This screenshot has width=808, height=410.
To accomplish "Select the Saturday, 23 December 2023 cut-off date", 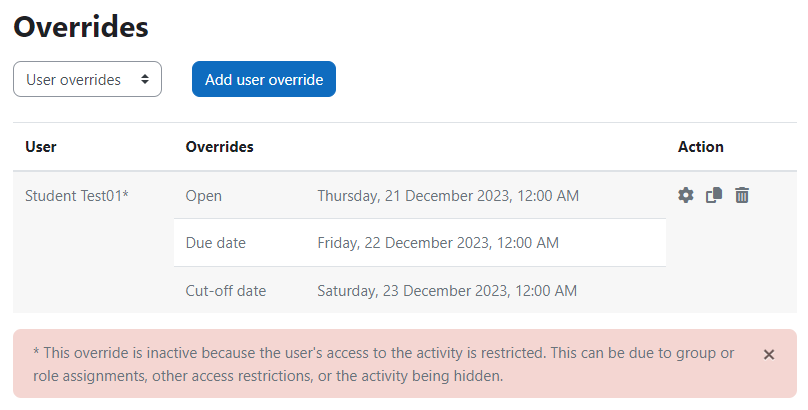I will 447,291.
